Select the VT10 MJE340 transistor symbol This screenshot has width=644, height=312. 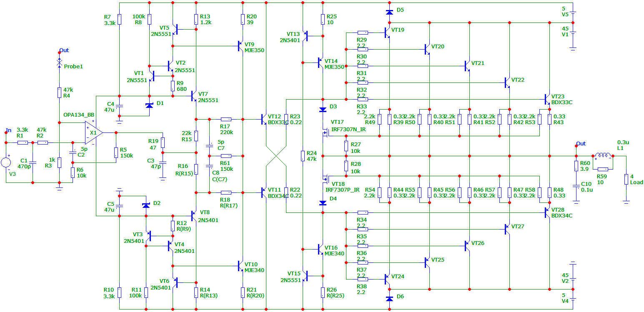(241, 266)
